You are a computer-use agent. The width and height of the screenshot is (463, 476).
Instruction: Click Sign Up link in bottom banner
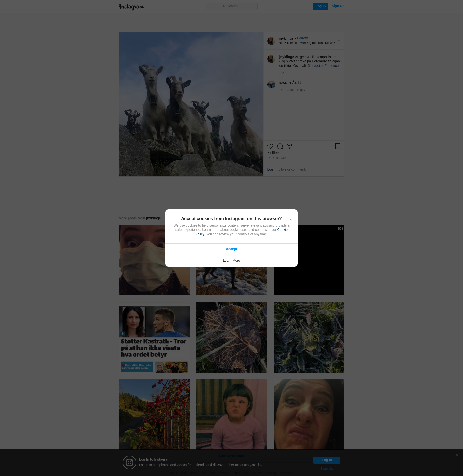(327, 469)
